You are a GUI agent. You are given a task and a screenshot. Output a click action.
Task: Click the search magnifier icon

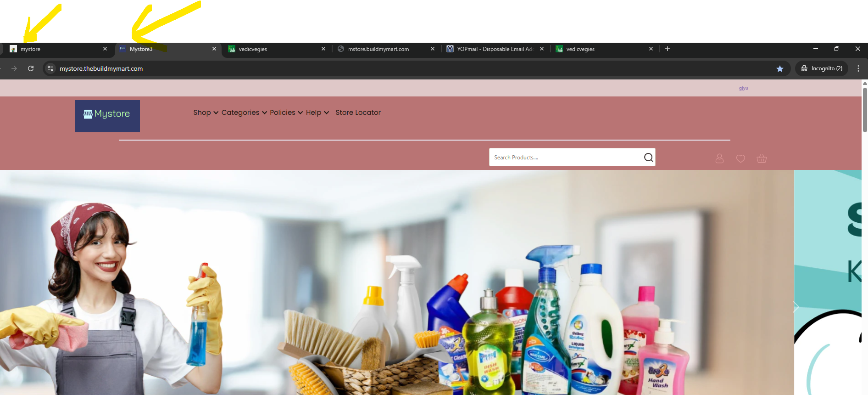648,158
